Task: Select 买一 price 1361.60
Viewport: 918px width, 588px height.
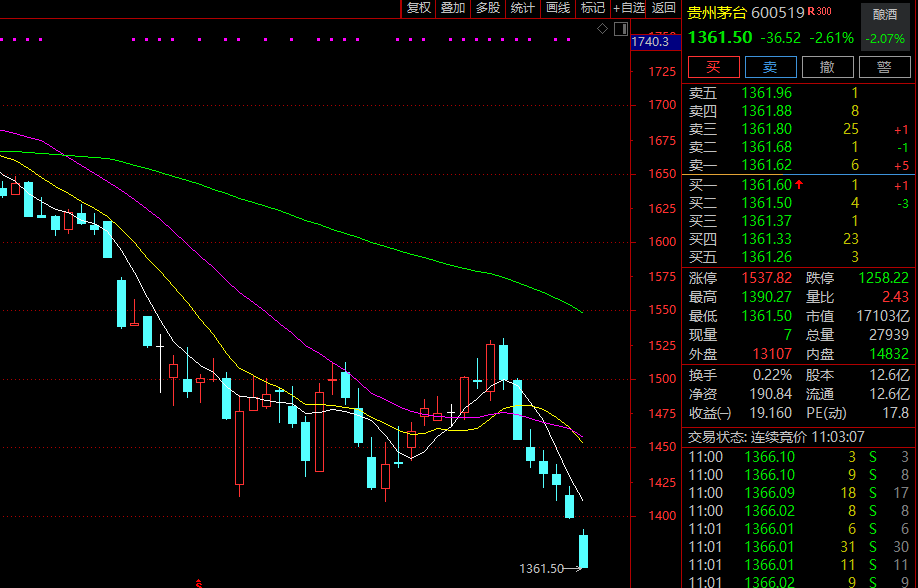Action: click(766, 185)
